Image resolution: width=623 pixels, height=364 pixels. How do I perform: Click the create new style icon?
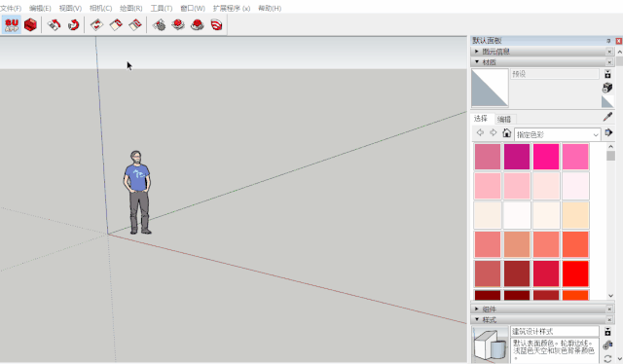tap(607, 345)
